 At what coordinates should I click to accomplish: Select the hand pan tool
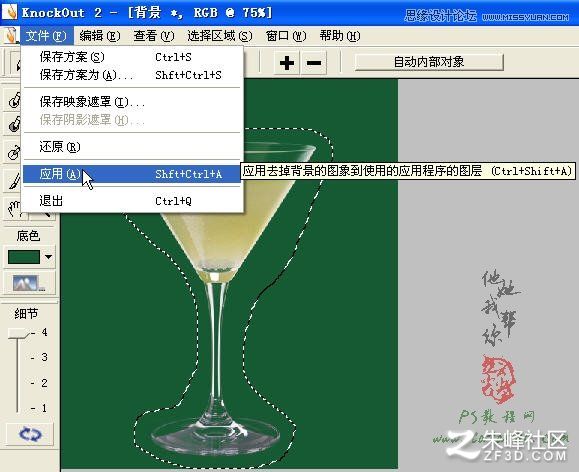pos(13,208)
